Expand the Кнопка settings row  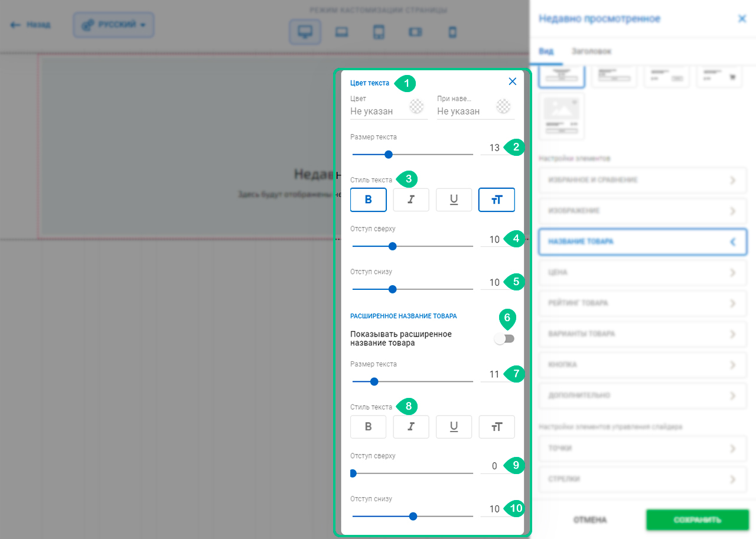643,365
